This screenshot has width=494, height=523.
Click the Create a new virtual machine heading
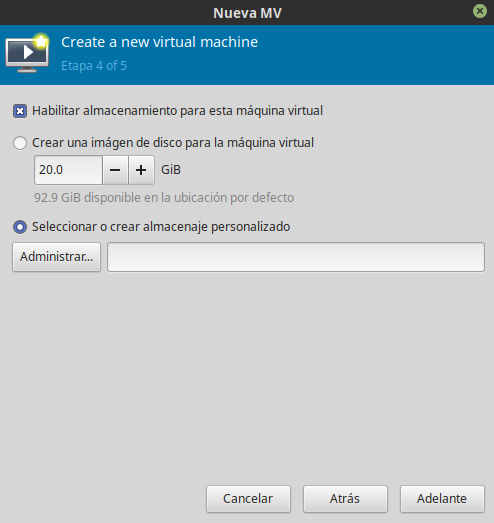160,42
